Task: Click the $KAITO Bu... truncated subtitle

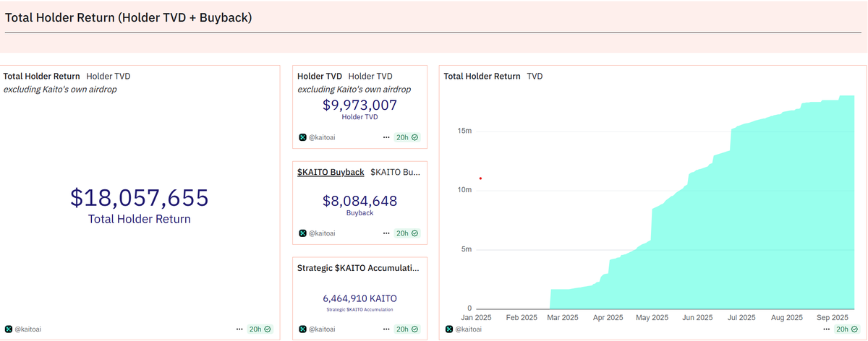Action: tap(395, 172)
